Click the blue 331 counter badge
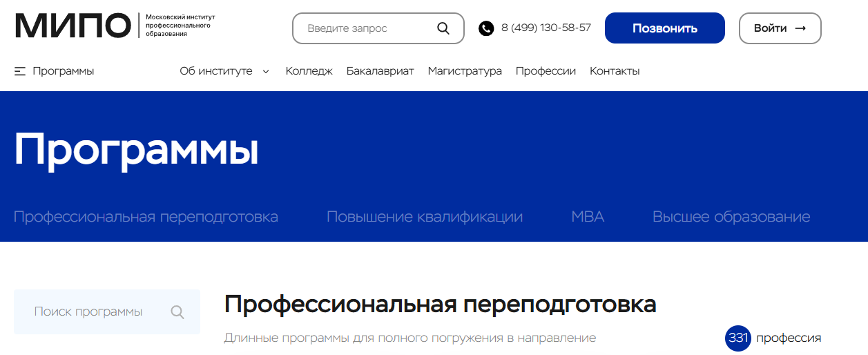The width and height of the screenshot is (868, 355). click(x=737, y=338)
